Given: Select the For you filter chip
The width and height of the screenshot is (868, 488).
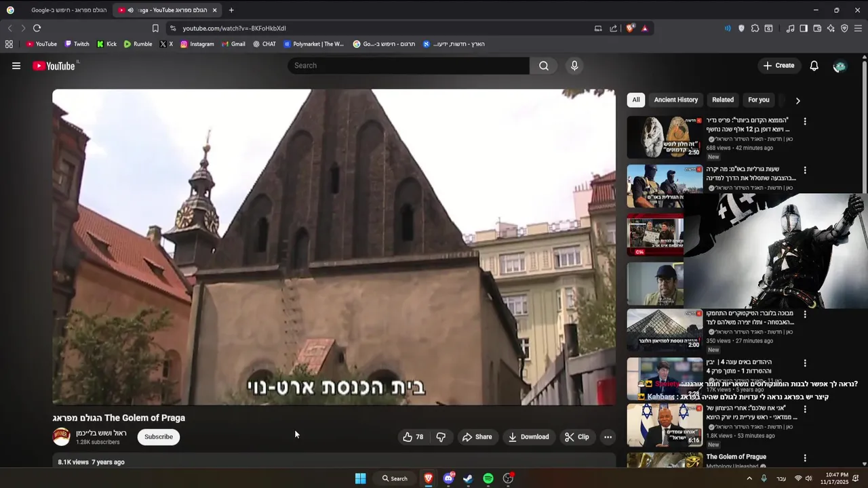Looking at the screenshot, I should pos(759,100).
